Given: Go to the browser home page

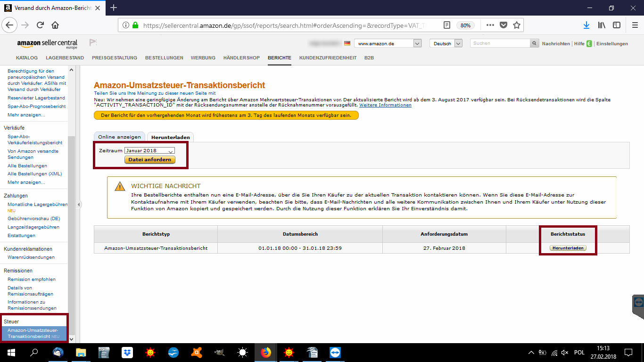Looking at the screenshot, I should [55, 25].
